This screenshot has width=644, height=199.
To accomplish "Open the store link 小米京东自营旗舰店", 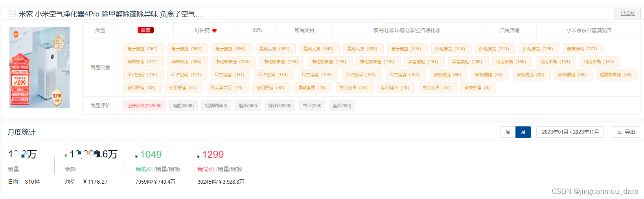I will pyautogui.click(x=589, y=30).
